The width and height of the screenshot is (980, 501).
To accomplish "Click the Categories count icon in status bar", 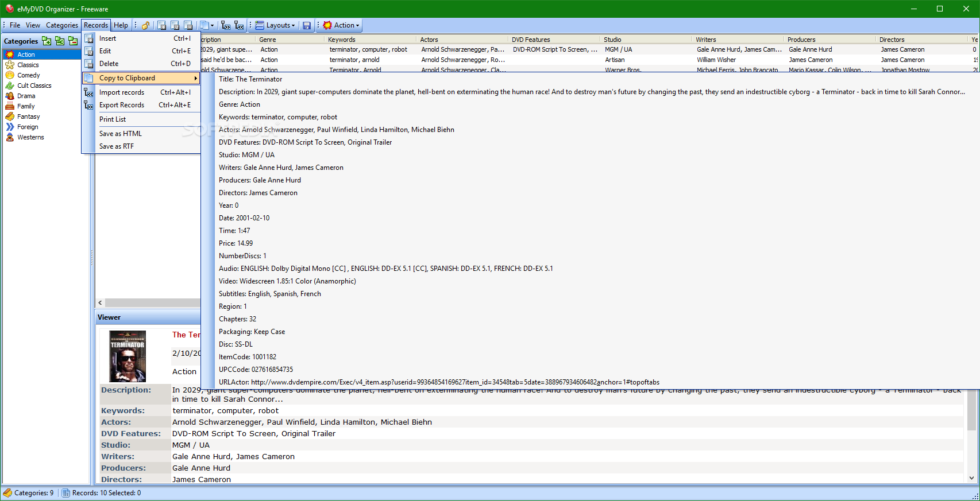I will (x=7, y=493).
